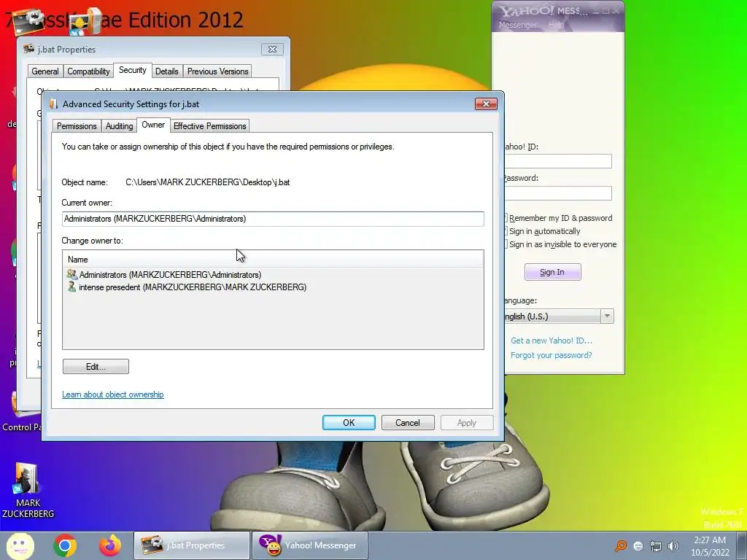Open MARK ZUCKERBERG desktop folder icon
Viewport: 747px width, 560px height.
pyautogui.click(x=28, y=491)
